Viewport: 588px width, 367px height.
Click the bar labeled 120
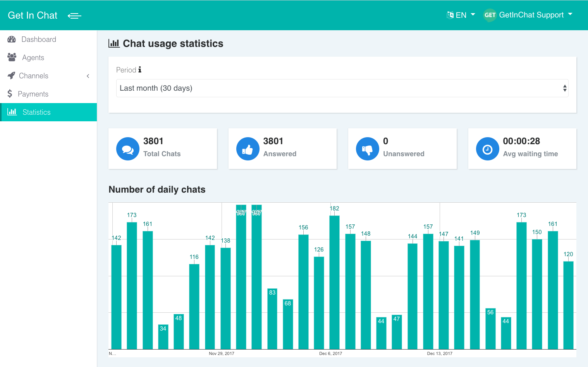568,305
